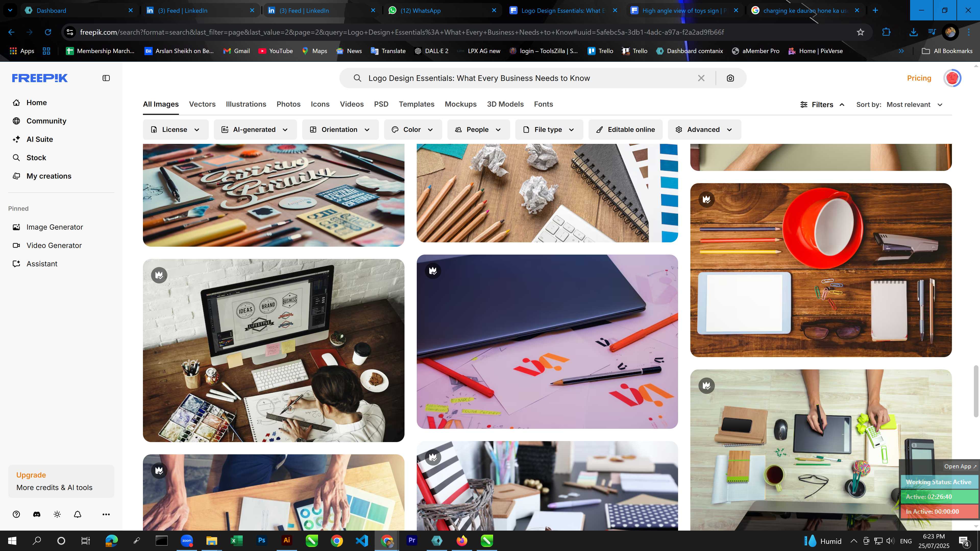Switch to the Vectors tab
Screen dimensions: 980x551
coord(202,104)
